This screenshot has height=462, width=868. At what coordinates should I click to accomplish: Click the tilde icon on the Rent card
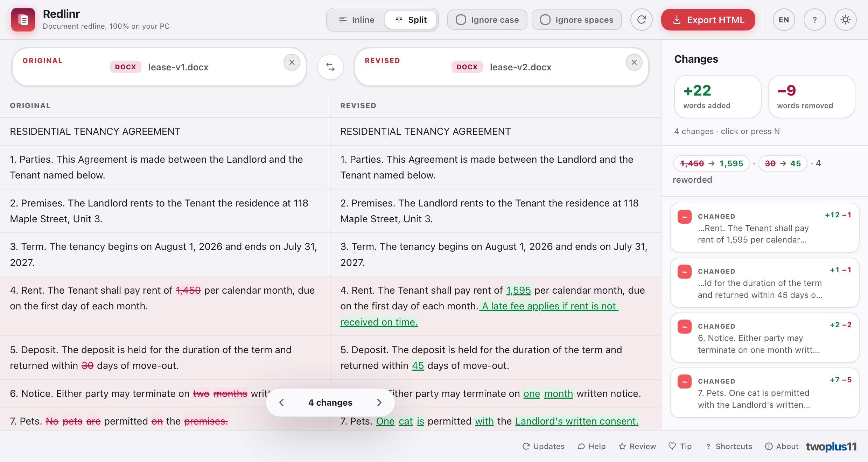pos(684,217)
